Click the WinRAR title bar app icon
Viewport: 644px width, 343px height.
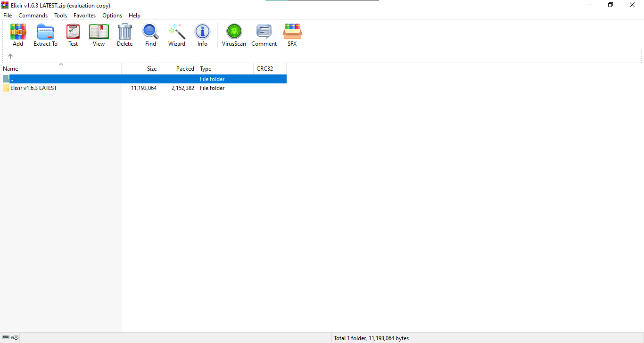click(5, 5)
